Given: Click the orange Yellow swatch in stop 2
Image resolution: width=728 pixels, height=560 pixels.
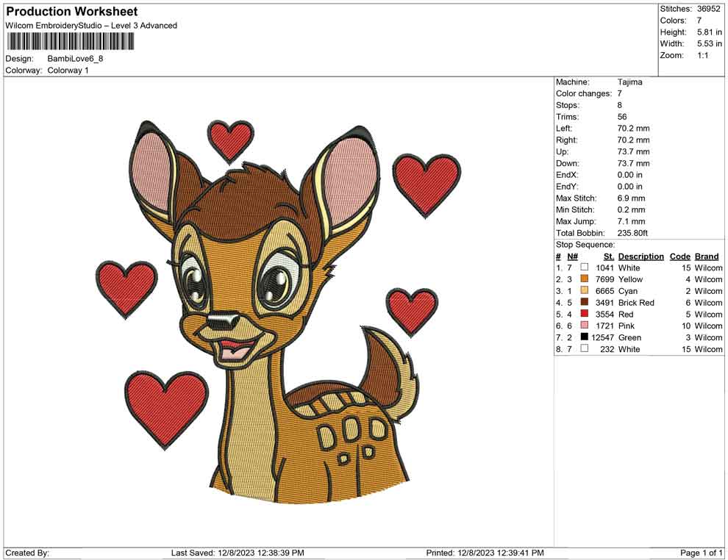Looking at the screenshot, I should pos(585,279).
